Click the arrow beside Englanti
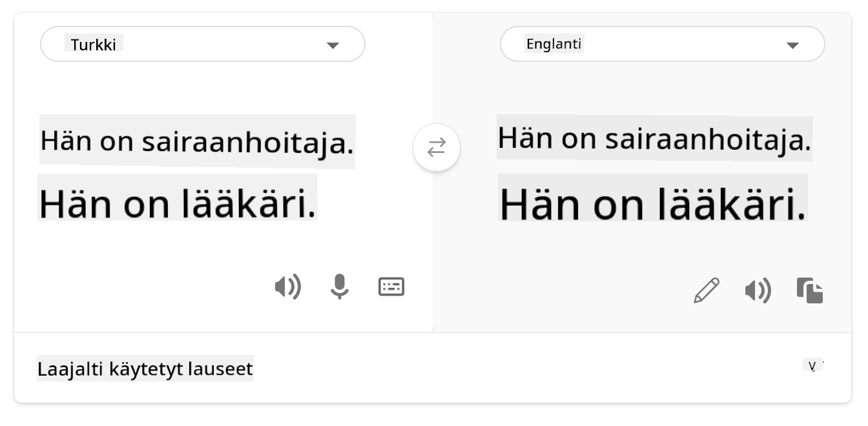 792,45
